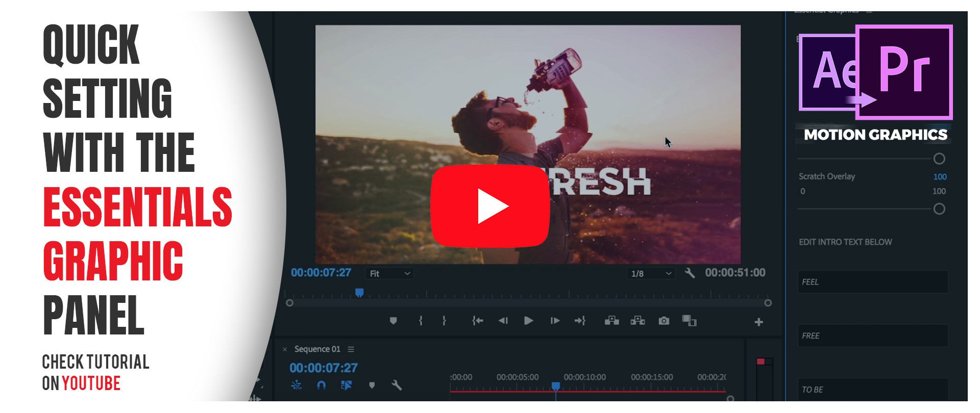Step forward one frame
The width and height of the screenshot is (980, 413).
[x=555, y=321]
